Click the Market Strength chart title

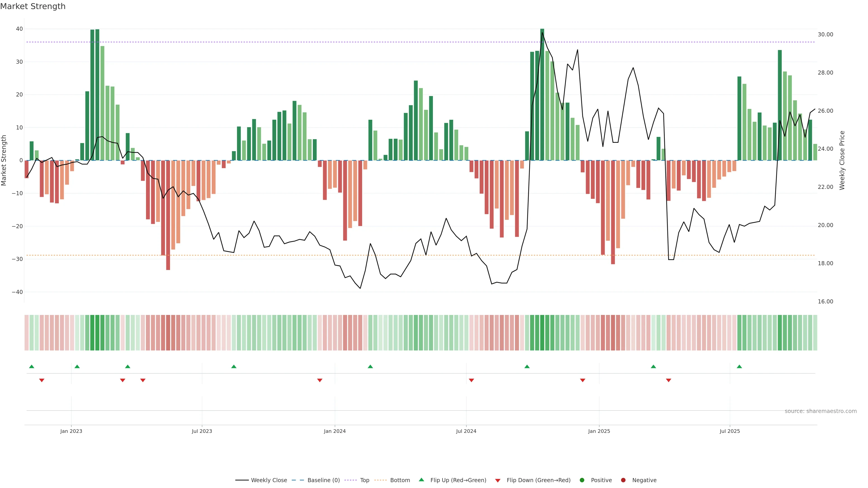click(x=33, y=6)
